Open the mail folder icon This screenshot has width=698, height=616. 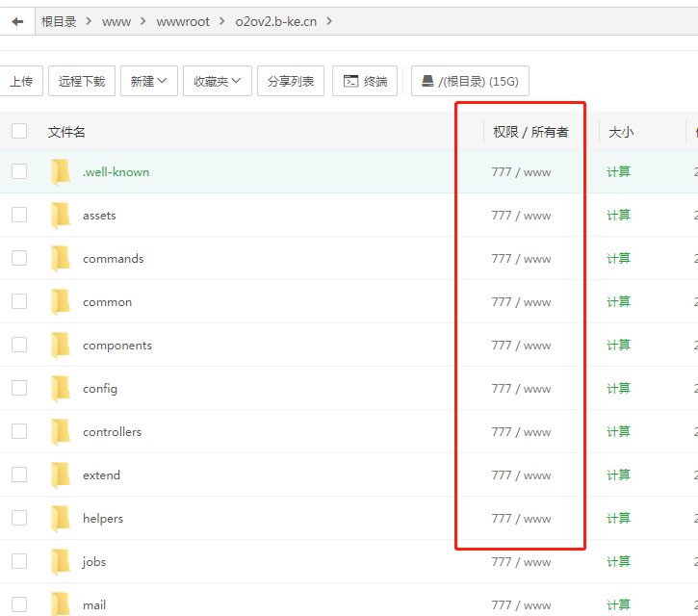pyautogui.click(x=61, y=604)
